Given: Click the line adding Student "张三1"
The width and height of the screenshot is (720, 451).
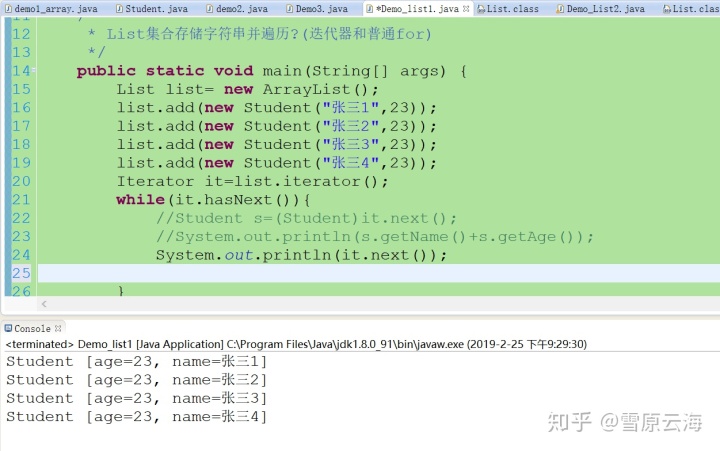Looking at the screenshot, I should tap(276, 107).
